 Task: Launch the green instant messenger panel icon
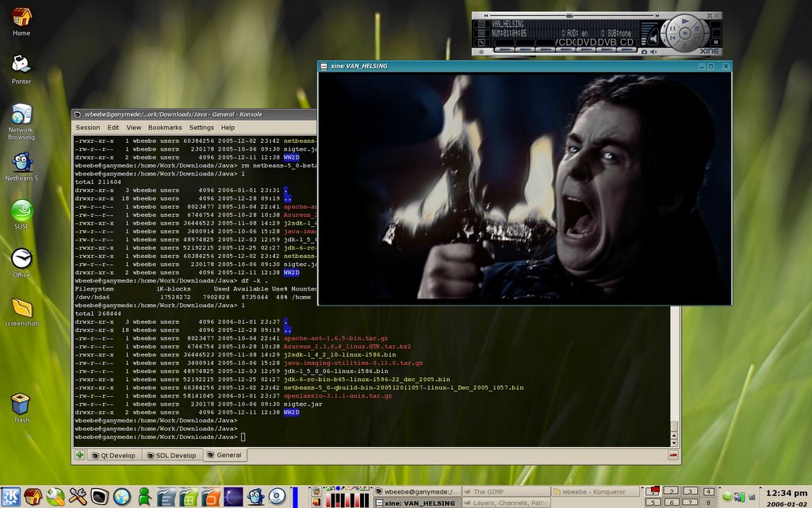click(x=144, y=497)
